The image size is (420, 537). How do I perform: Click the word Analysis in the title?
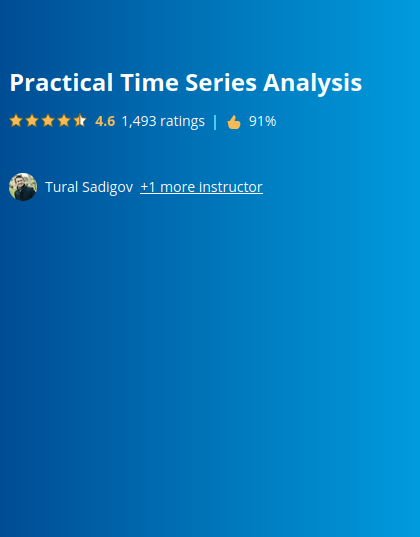312,83
